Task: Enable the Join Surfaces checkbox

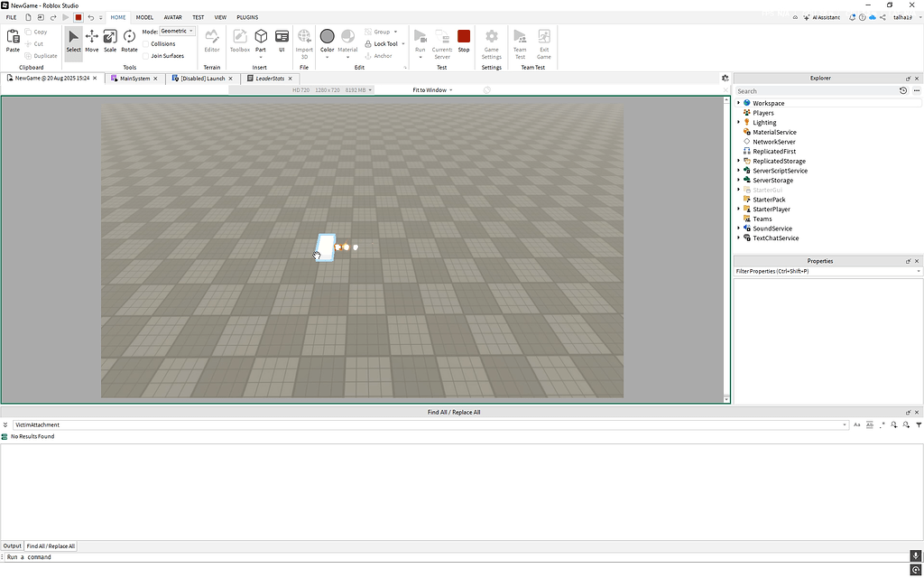Action: click(145, 56)
